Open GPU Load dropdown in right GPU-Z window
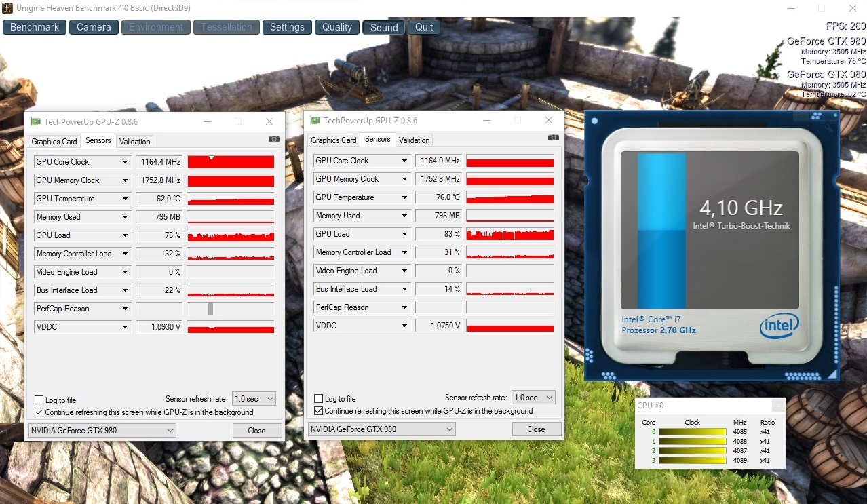The image size is (867, 504). pos(405,234)
